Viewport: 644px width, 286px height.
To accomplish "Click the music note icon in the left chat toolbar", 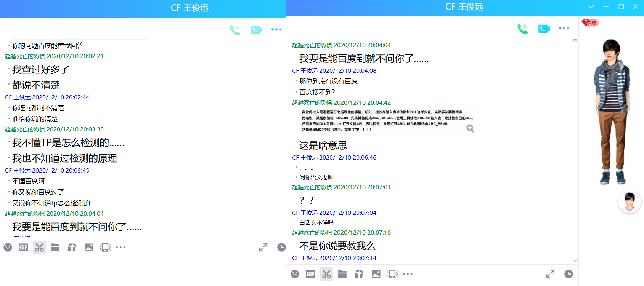I will click(72, 248).
